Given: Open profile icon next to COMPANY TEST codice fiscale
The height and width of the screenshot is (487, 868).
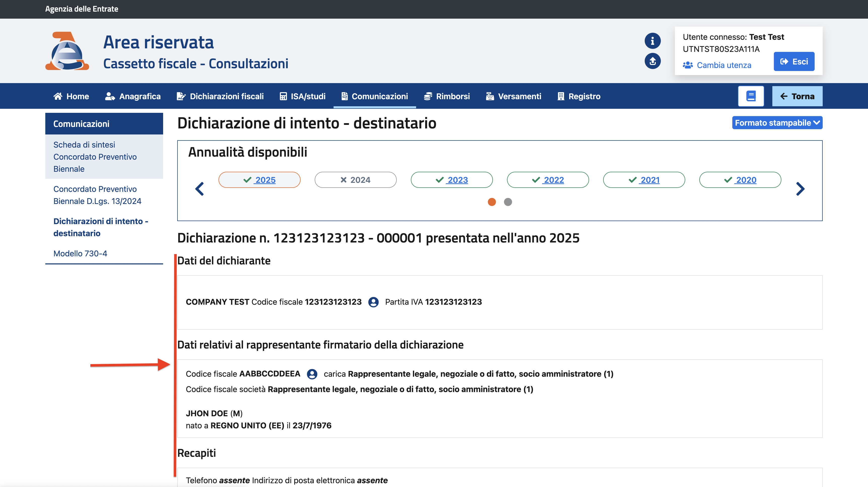Looking at the screenshot, I should coord(373,302).
